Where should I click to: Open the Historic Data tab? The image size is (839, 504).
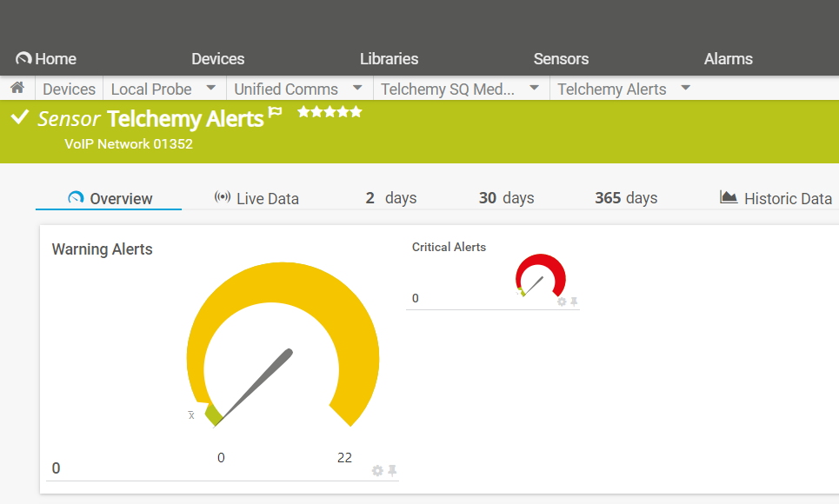click(x=776, y=198)
